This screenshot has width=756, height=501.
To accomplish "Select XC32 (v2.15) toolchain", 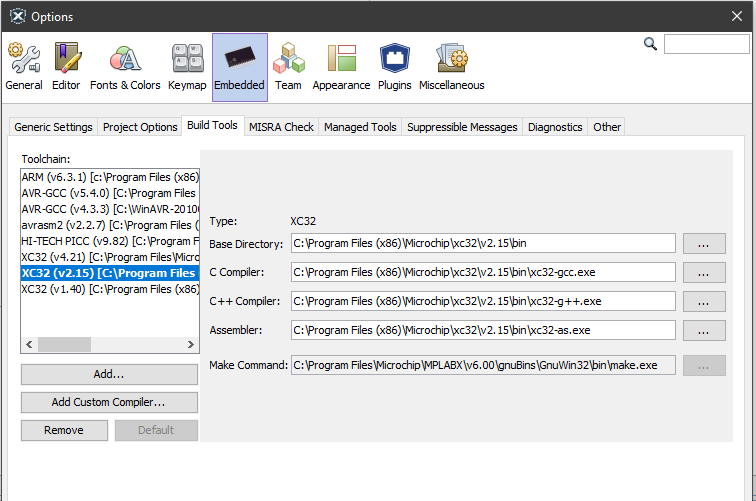I will [110, 272].
